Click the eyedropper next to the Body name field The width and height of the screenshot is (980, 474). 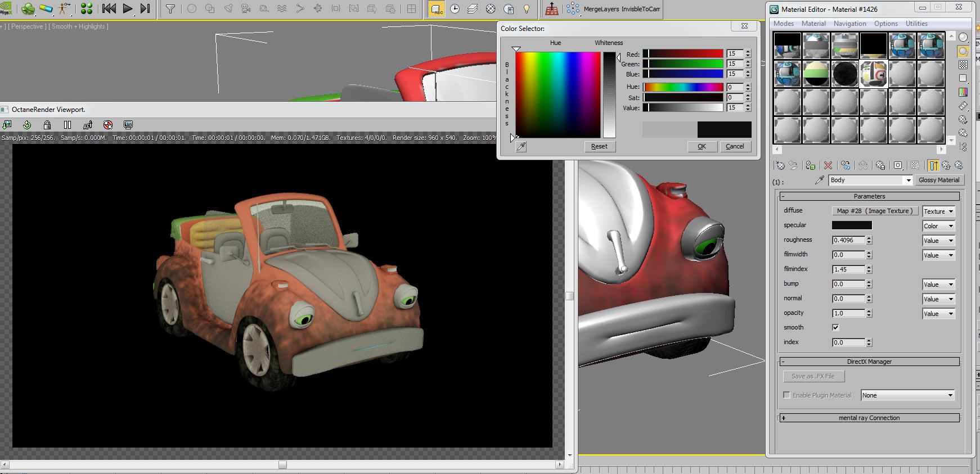pos(819,180)
